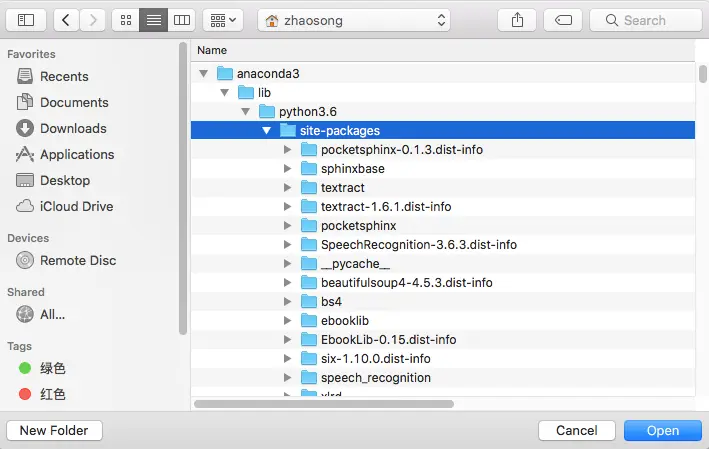Switch to icon view
This screenshot has width=709, height=449.
(126, 20)
